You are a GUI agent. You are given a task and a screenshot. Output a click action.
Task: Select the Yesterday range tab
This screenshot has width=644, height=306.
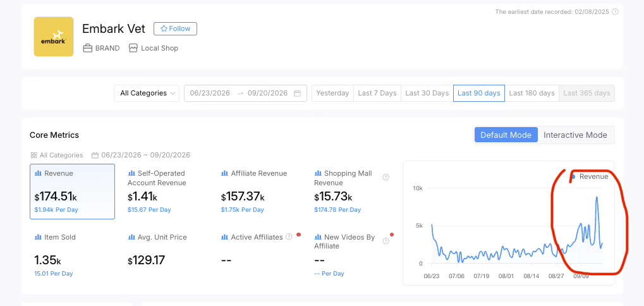coord(332,93)
